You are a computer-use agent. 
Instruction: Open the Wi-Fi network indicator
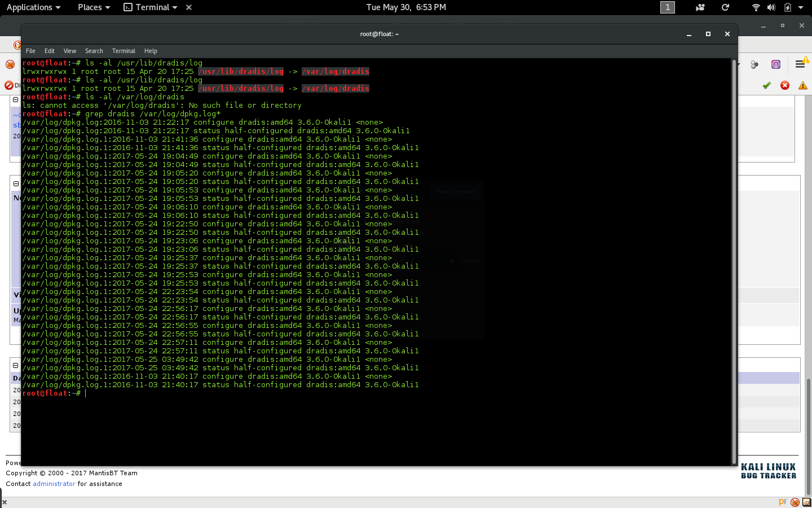756,7
